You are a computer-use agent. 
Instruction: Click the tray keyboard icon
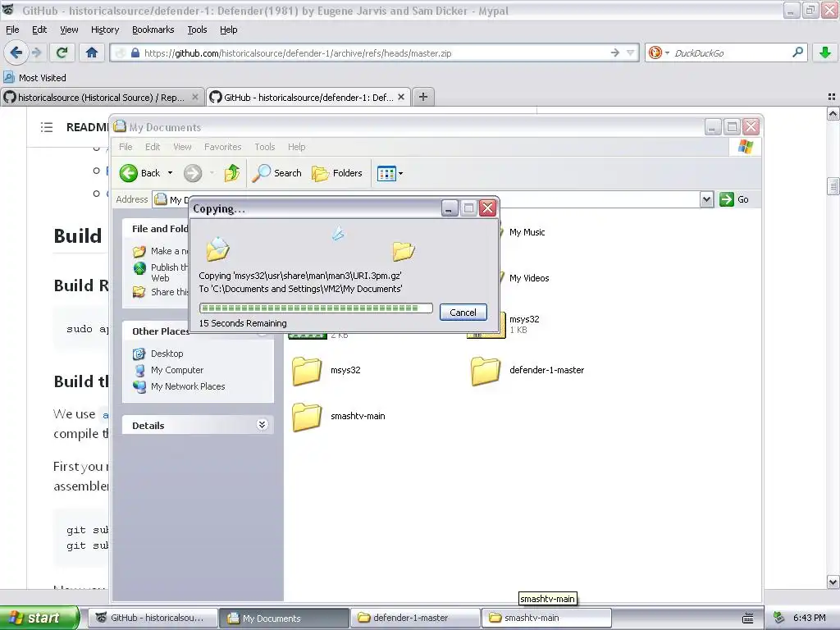[748, 619]
